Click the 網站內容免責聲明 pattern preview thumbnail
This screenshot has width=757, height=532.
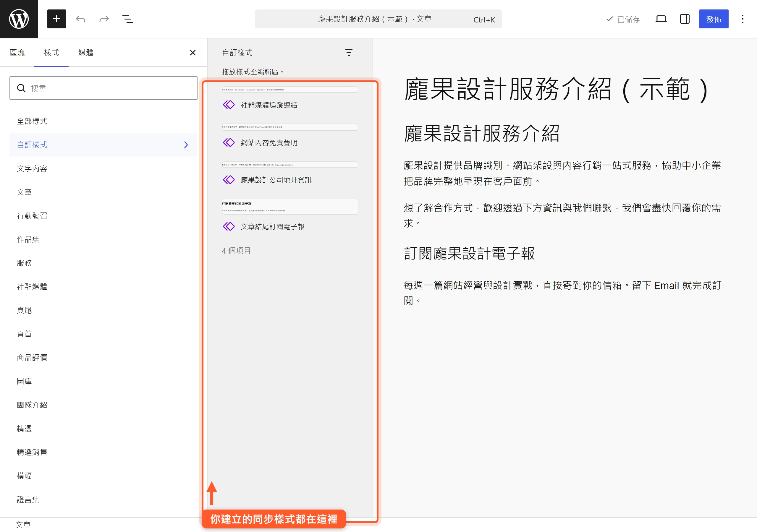point(290,127)
